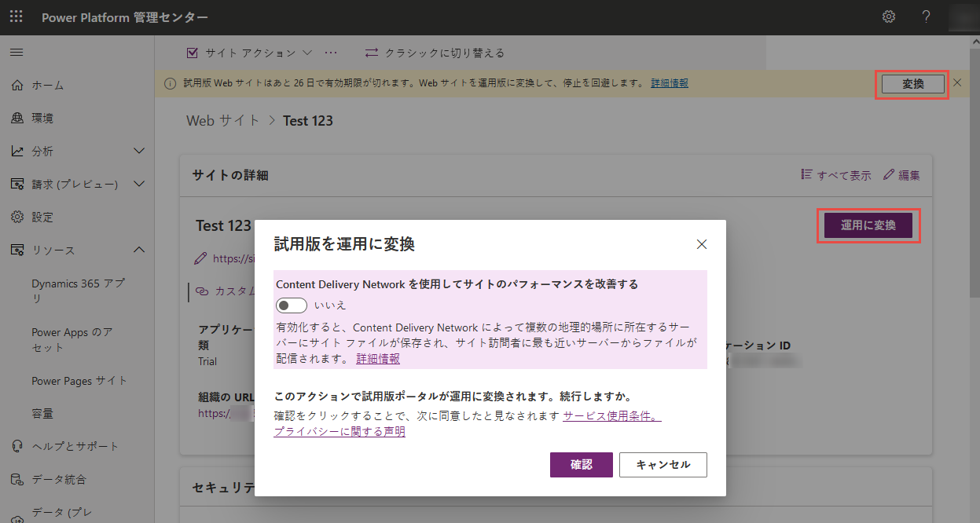Image resolution: width=980 pixels, height=523 pixels.
Task: Open 容量 in the sidebar
Action: 42,413
